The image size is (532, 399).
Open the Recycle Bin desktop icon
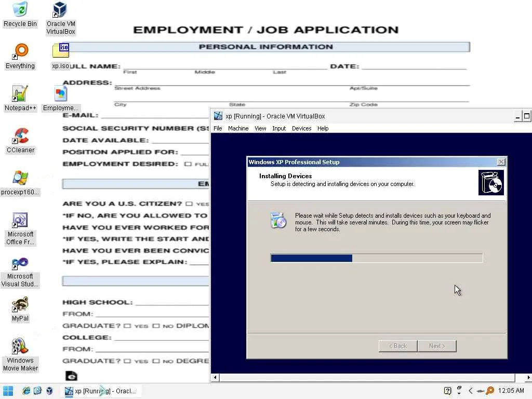20,15
